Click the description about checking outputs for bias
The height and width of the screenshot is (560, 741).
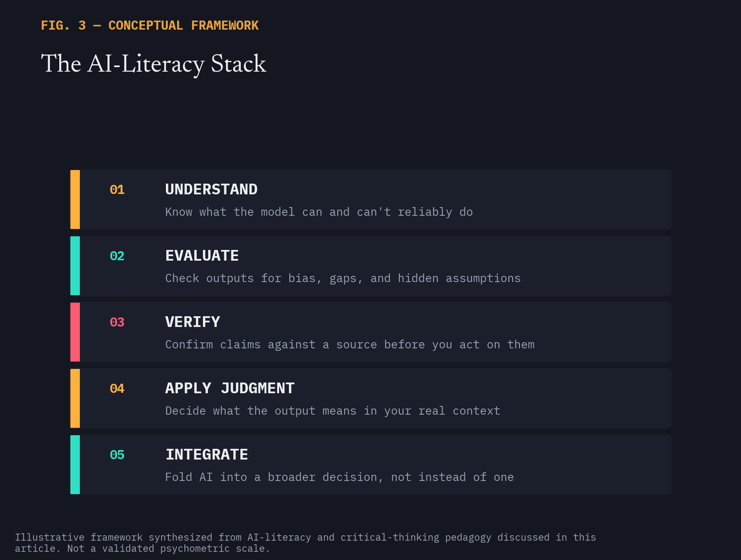pyautogui.click(x=343, y=278)
